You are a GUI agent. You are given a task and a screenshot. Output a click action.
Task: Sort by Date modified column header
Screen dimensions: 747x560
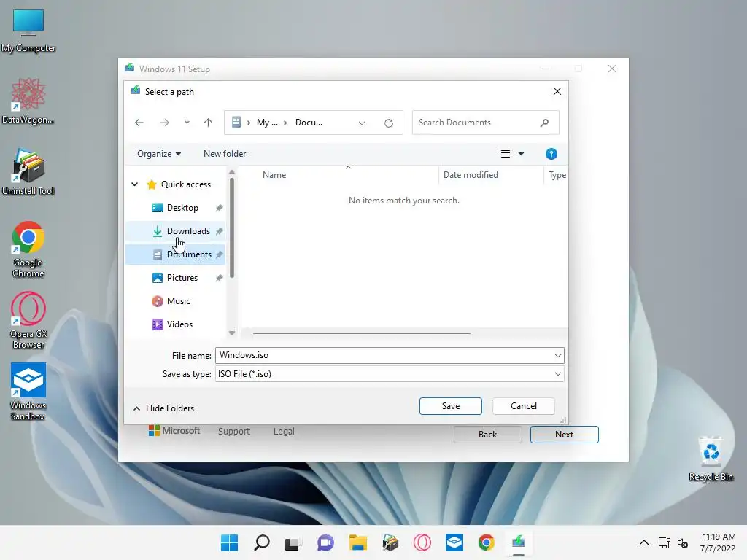tap(471, 175)
